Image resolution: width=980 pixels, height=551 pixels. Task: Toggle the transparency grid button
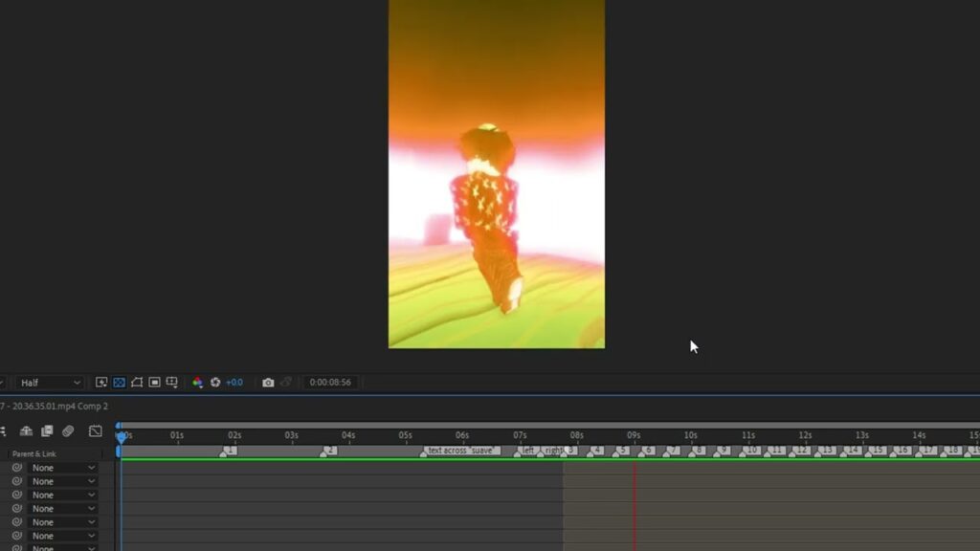[x=120, y=383]
